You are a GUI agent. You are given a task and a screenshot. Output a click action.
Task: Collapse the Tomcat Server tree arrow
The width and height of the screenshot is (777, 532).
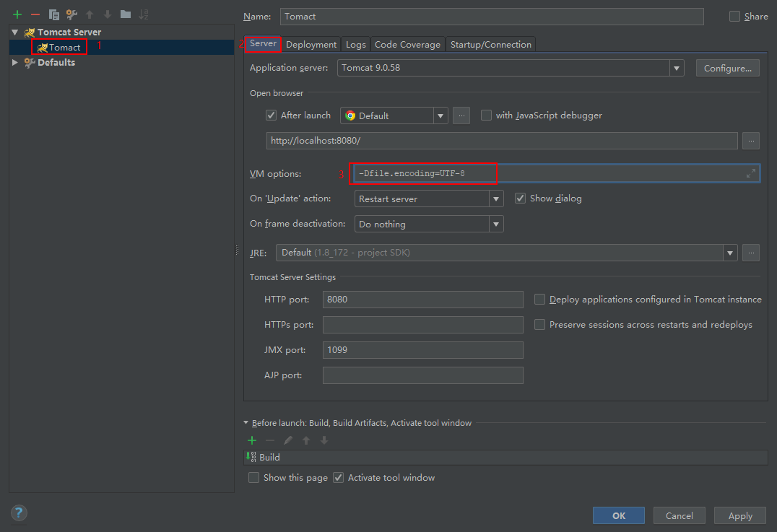(x=15, y=32)
